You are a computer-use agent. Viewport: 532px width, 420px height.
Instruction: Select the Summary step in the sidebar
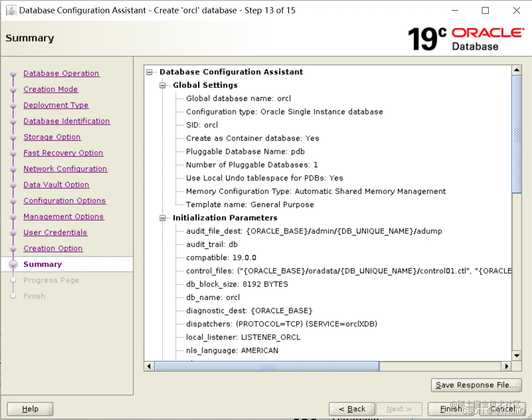pyautogui.click(x=42, y=264)
